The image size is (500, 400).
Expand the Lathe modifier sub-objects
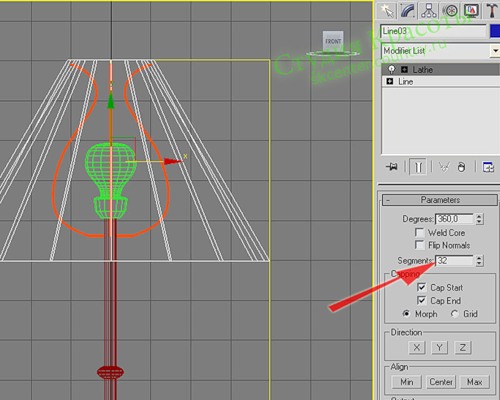pyautogui.click(x=404, y=69)
